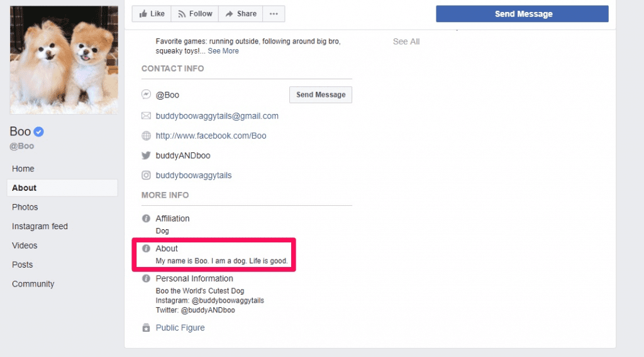Click the Messenger icon next to @Boo
The height and width of the screenshot is (357, 644).
pos(146,94)
